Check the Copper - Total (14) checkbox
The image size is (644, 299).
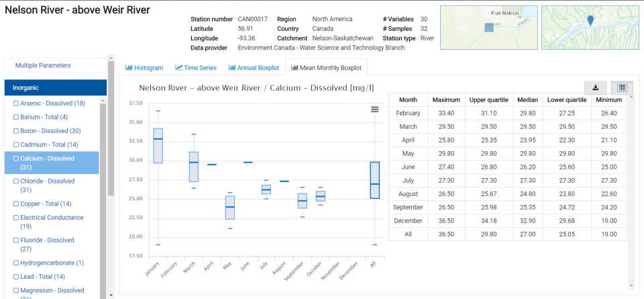tap(16, 204)
